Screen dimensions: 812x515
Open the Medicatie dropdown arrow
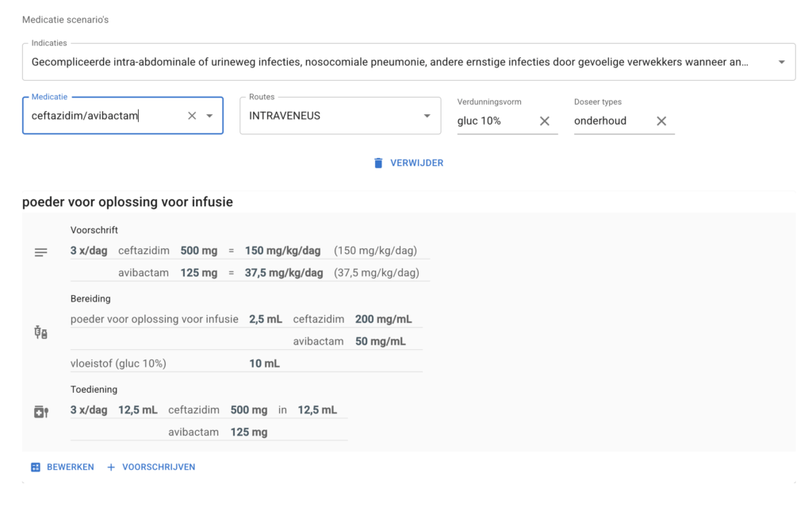(x=209, y=116)
